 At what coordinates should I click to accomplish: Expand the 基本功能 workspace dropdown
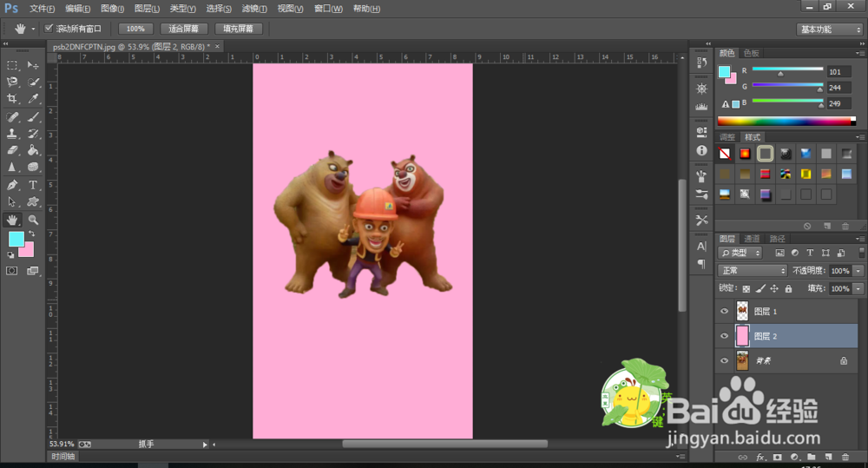point(827,29)
